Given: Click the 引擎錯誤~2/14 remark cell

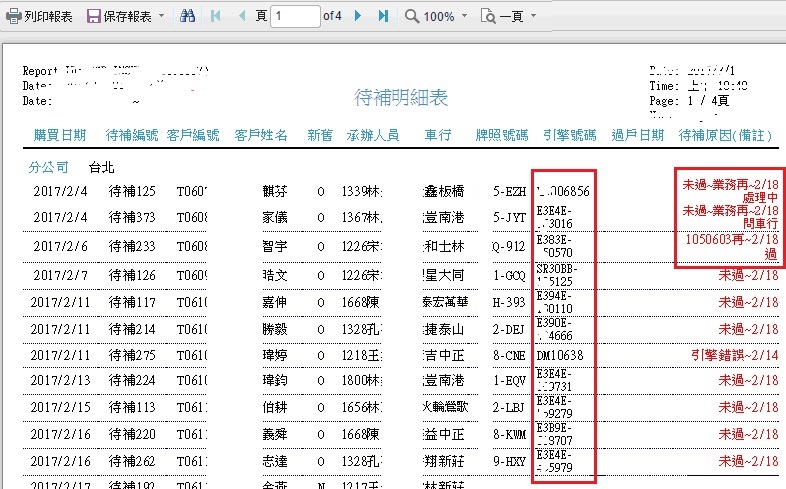Looking at the screenshot, I should [734, 355].
